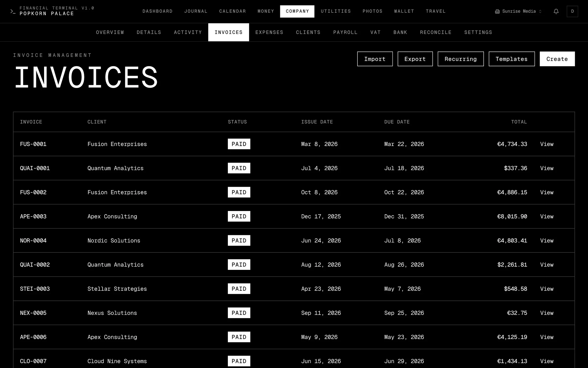588x368 pixels.
Task: Switch to the Bank tab
Action: 400,32
